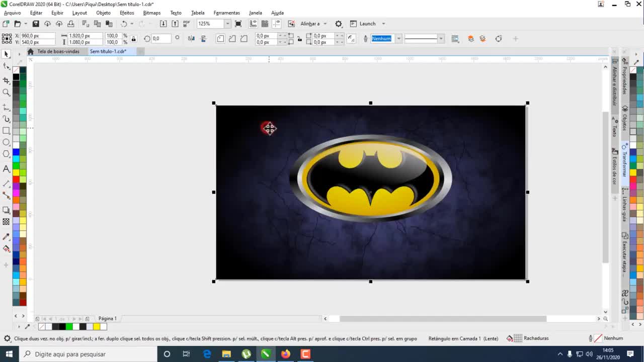Viewport: 644px width, 362px height.
Task: Click the Full-screen preview icon
Action: 238,24
